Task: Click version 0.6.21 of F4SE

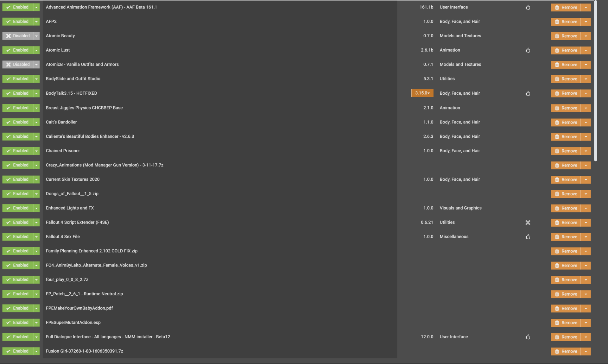Action: coord(427,222)
